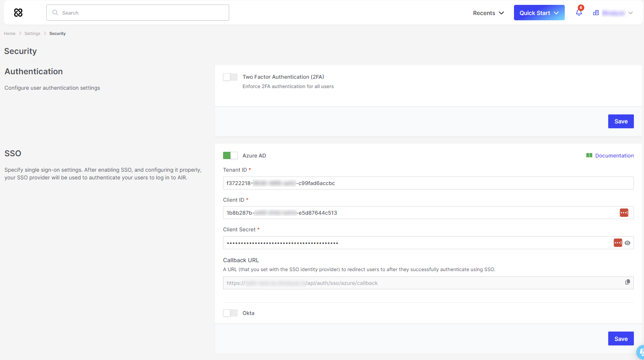The width and height of the screenshot is (644, 360).
Task: Disable the Azure AD toggle
Action: (230, 155)
